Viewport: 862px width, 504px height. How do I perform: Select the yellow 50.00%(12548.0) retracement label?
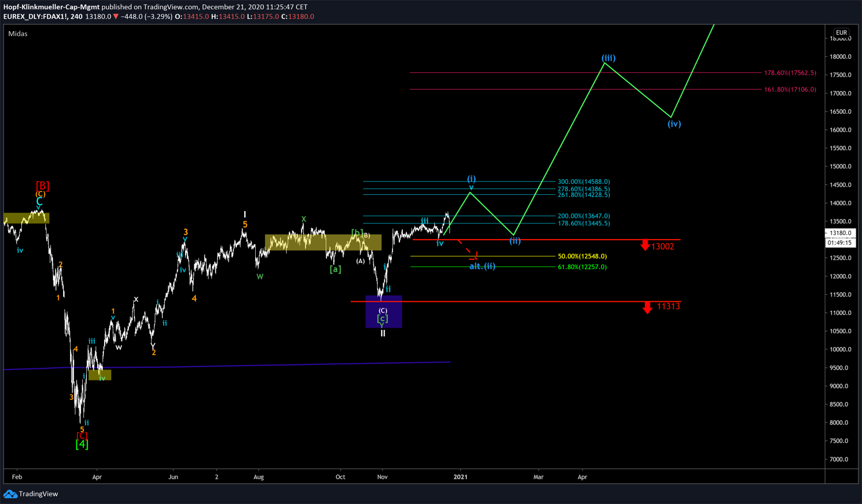click(582, 256)
